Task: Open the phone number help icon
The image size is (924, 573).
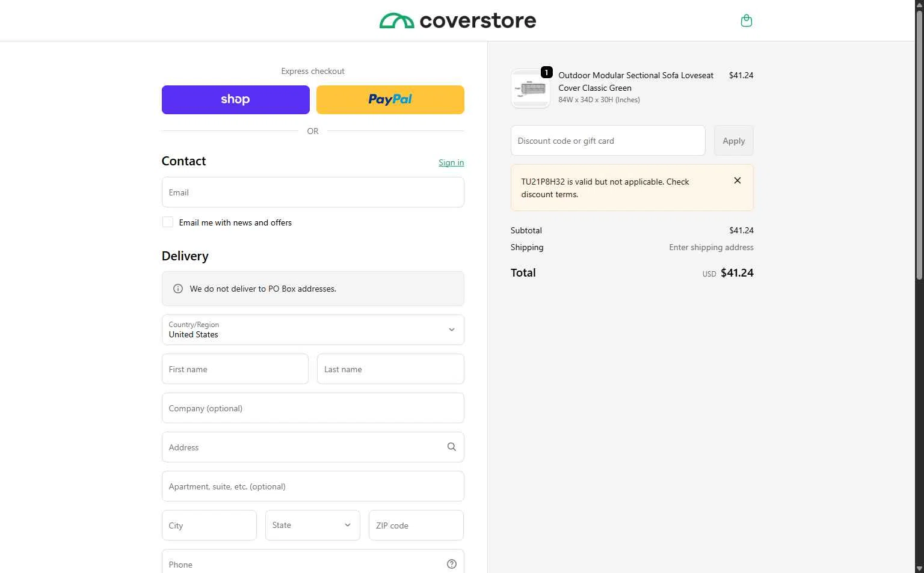Action: (452, 564)
